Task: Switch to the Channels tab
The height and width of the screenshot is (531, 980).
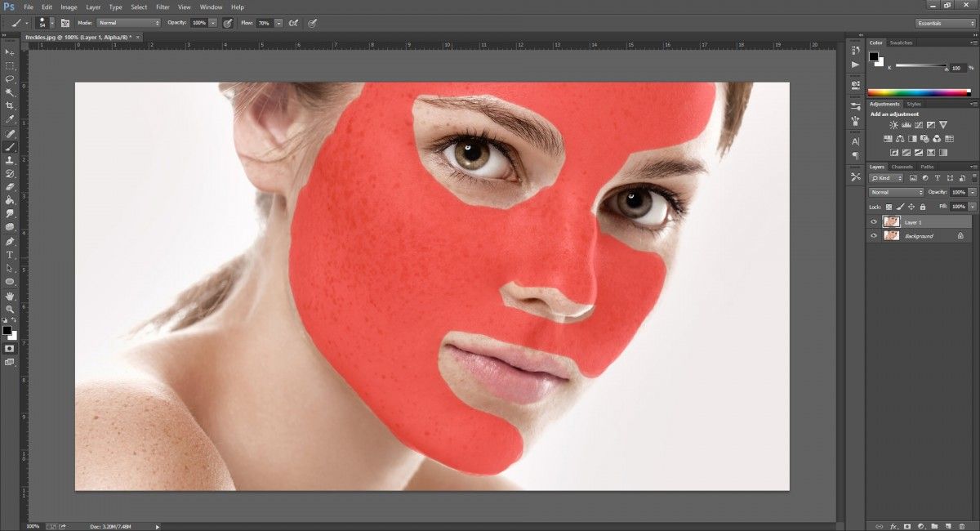Action: pyautogui.click(x=902, y=167)
